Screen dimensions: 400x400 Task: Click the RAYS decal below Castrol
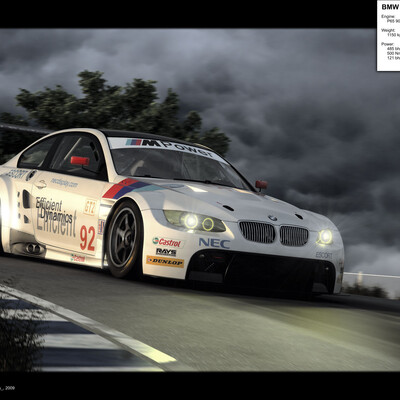click(166, 252)
